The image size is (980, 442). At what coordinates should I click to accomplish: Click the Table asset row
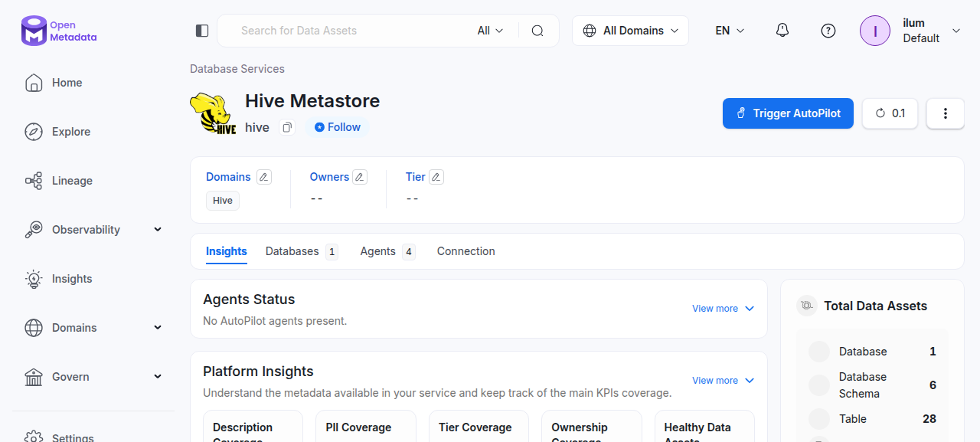[872, 419]
